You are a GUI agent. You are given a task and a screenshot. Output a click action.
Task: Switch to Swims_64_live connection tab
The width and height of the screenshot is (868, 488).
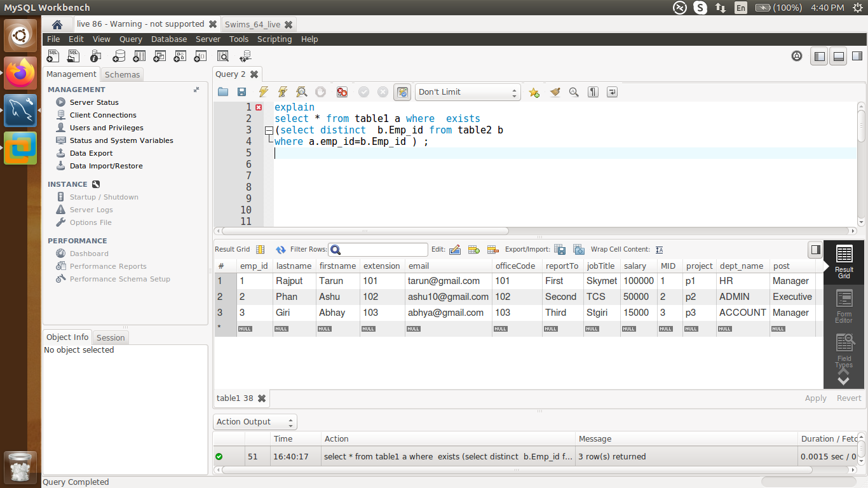252,24
